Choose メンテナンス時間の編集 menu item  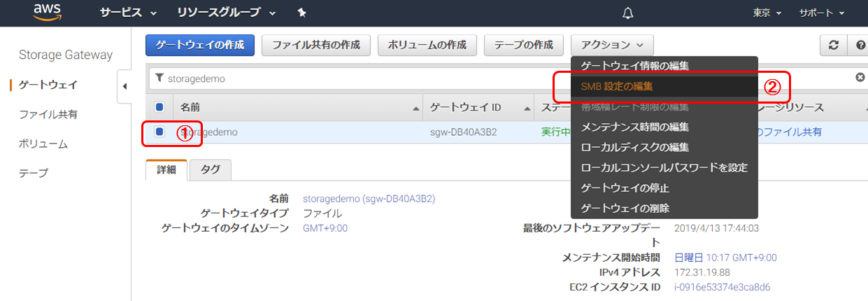[x=664, y=127]
